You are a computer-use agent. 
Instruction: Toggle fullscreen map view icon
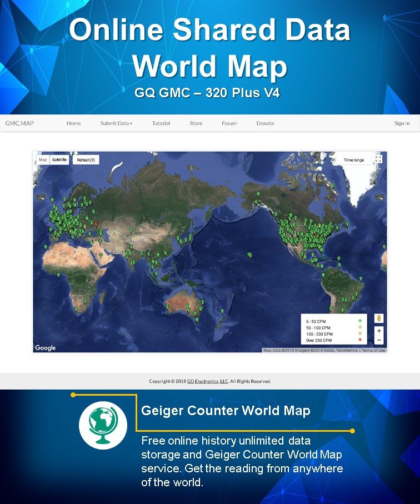(x=378, y=159)
